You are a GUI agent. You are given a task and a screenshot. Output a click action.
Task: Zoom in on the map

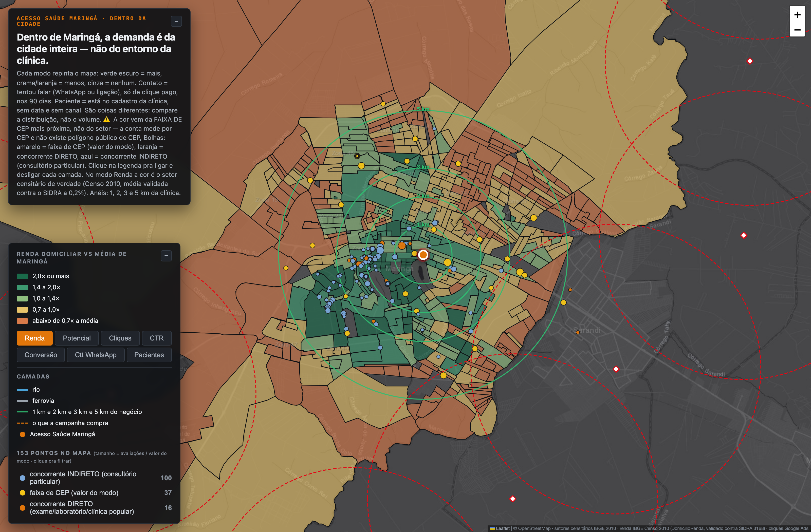click(797, 15)
